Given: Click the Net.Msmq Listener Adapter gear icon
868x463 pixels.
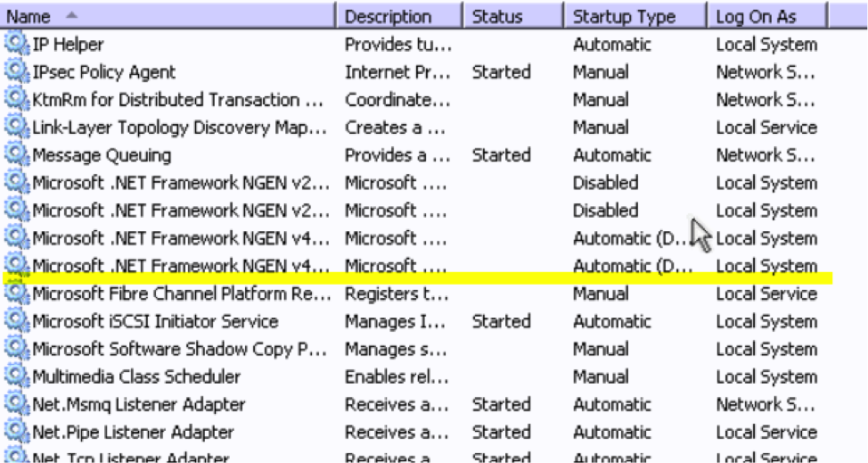Looking at the screenshot, I should point(17,404).
